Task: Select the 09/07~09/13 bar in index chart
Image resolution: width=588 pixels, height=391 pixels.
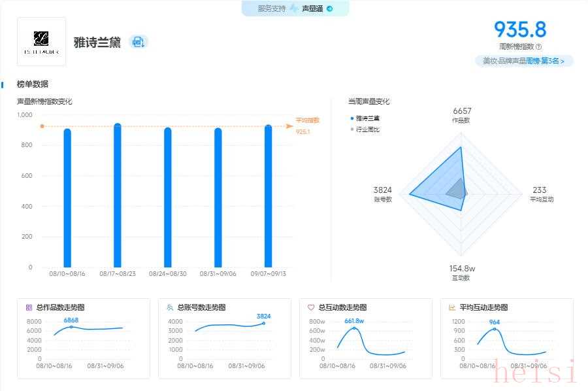Action: point(268,196)
